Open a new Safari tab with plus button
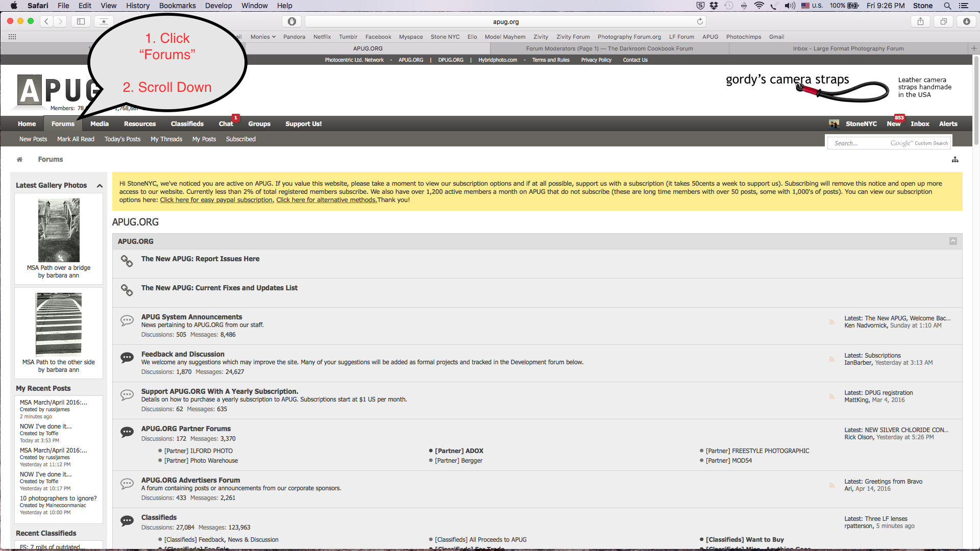The width and height of the screenshot is (980, 551). (x=974, y=48)
